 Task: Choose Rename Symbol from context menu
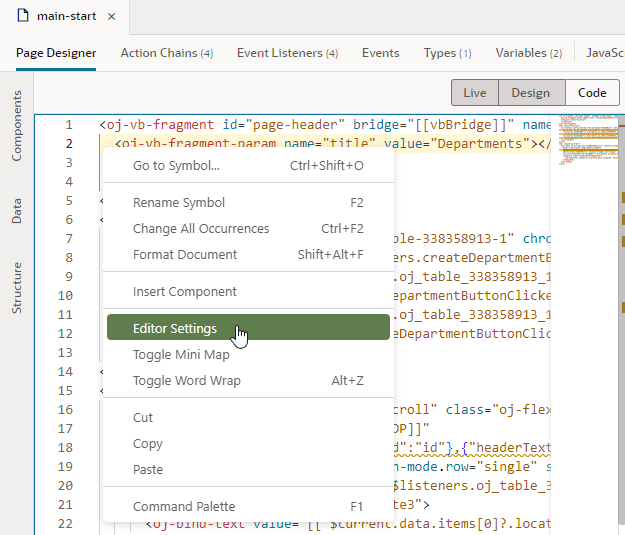click(248, 203)
